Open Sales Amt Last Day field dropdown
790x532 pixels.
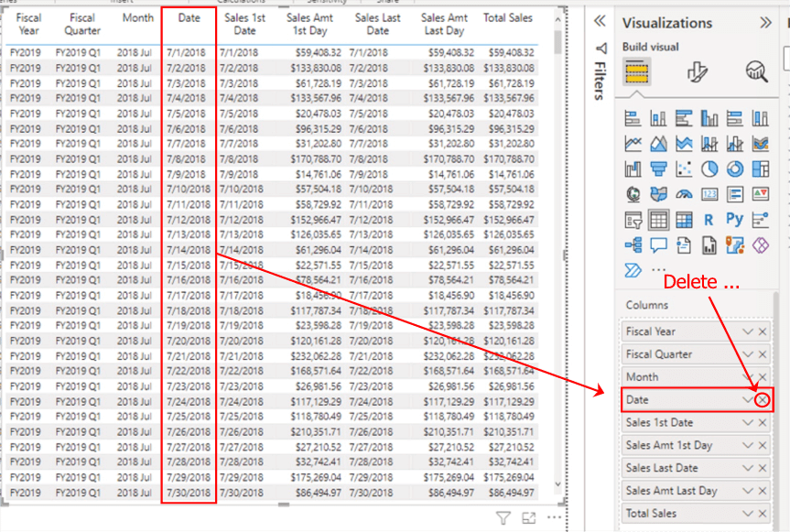[748, 491]
